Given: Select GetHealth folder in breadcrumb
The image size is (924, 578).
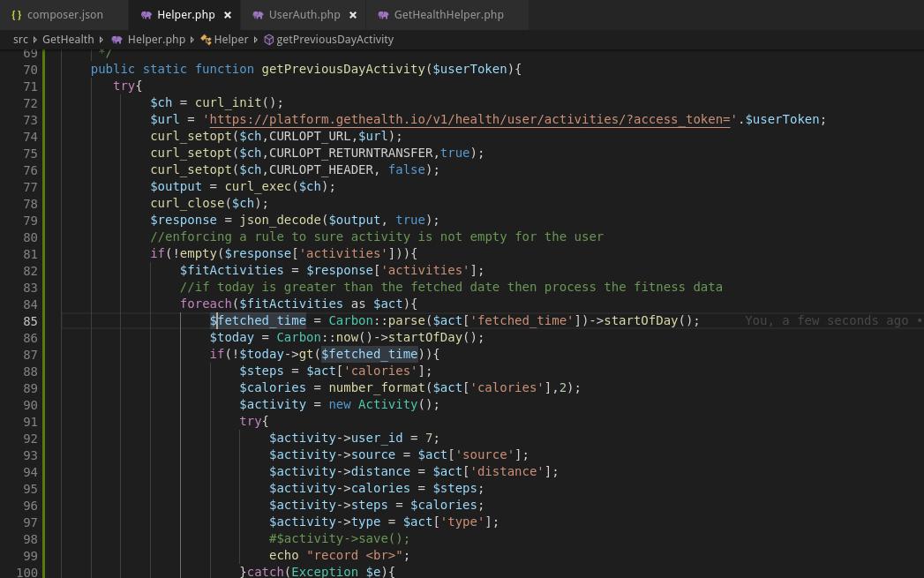Looking at the screenshot, I should [68, 40].
